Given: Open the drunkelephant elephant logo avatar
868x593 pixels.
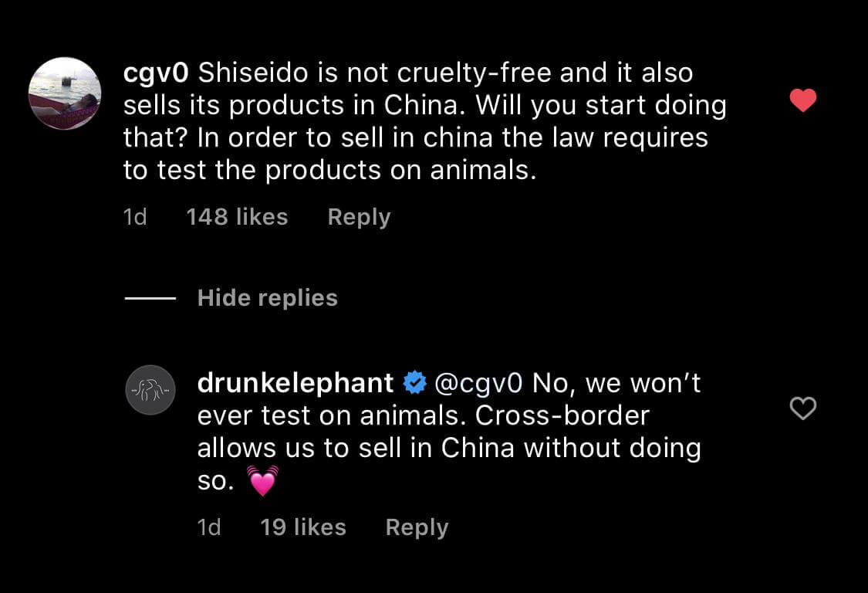Looking at the screenshot, I should [150, 390].
